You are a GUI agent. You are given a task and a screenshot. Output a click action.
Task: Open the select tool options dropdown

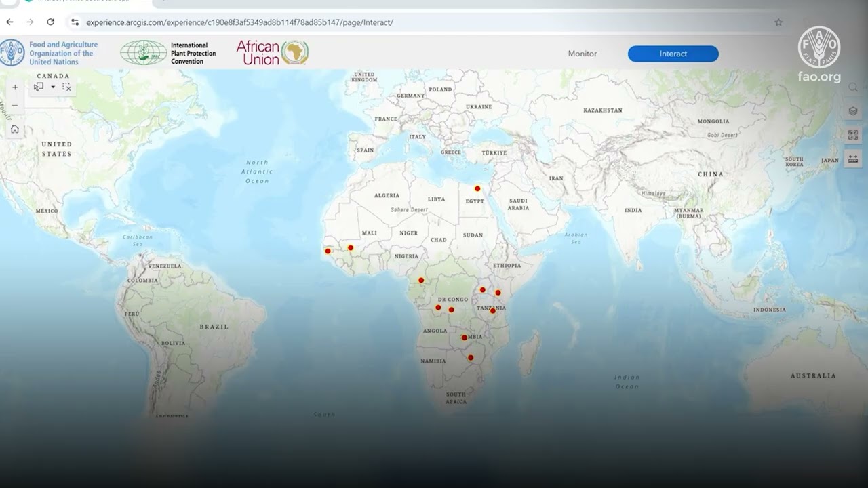(x=53, y=87)
